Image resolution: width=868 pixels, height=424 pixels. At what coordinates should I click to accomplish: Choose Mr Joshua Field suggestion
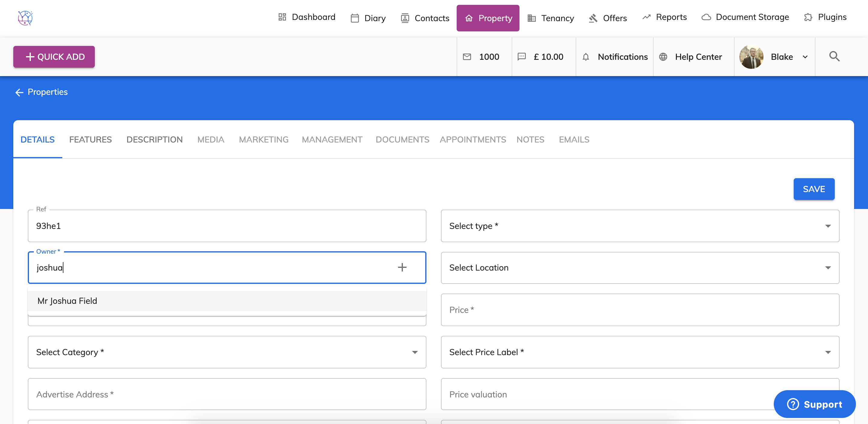(x=67, y=301)
